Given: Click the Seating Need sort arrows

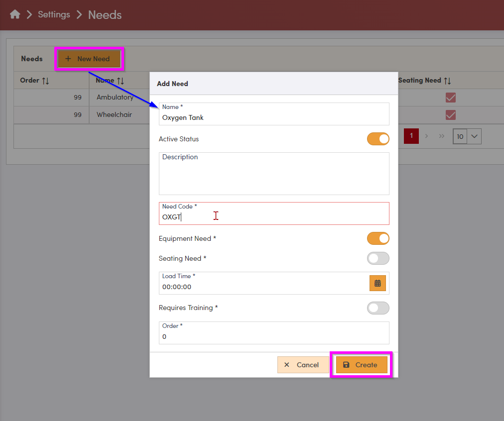Looking at the screenshot, I should (447, 81).
